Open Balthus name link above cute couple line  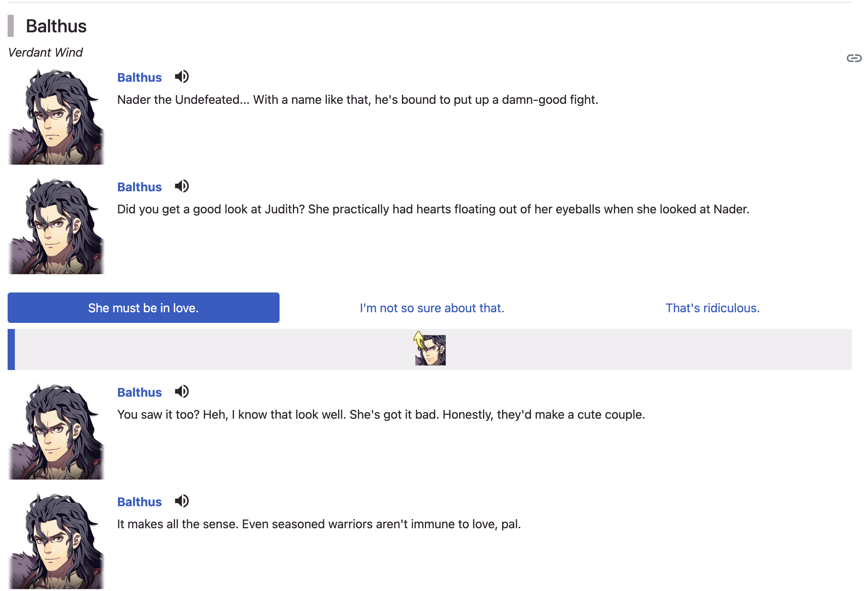(139, 392)
